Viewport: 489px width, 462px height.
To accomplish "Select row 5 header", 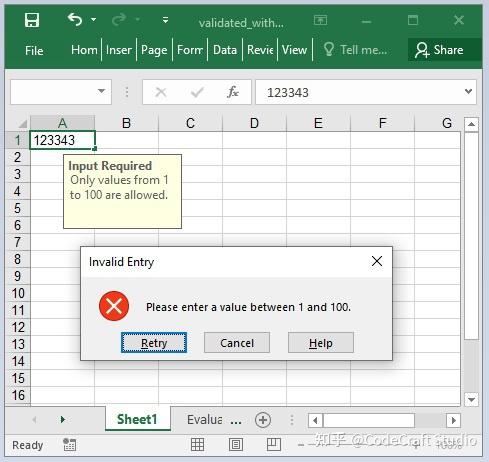I will coord(18,208).
